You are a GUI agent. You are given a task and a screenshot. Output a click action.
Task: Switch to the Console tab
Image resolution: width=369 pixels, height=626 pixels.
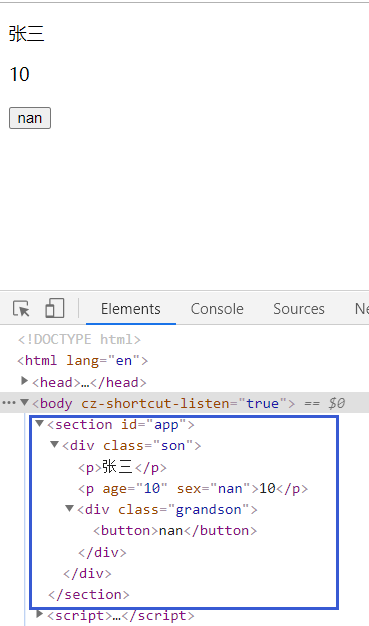coord(217,309)
